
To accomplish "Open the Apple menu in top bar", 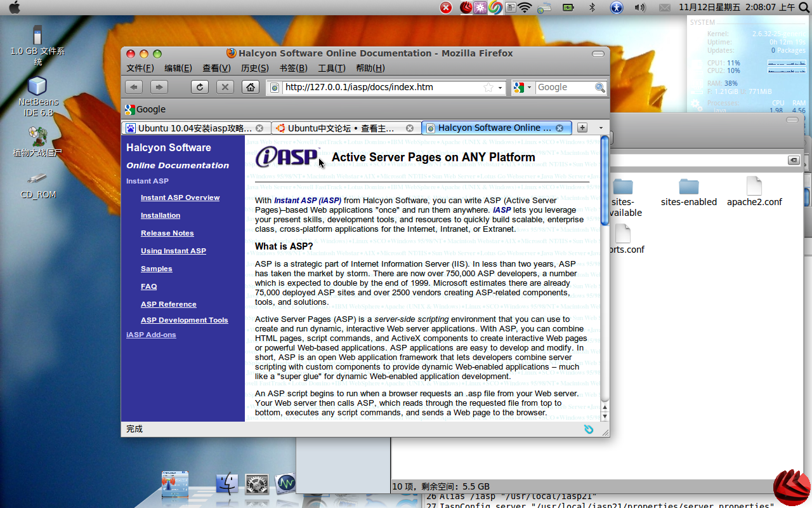I will coord(13,8).
